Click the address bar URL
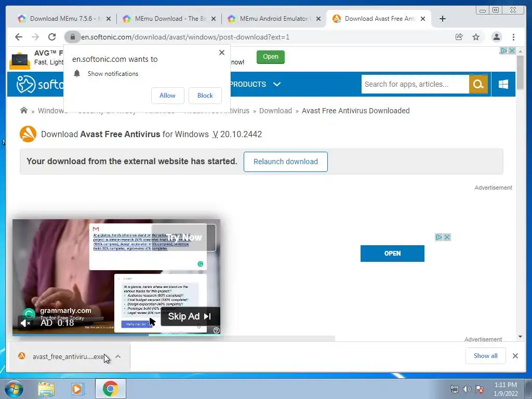Screen dimensions: 532x399 pos(185,37)
